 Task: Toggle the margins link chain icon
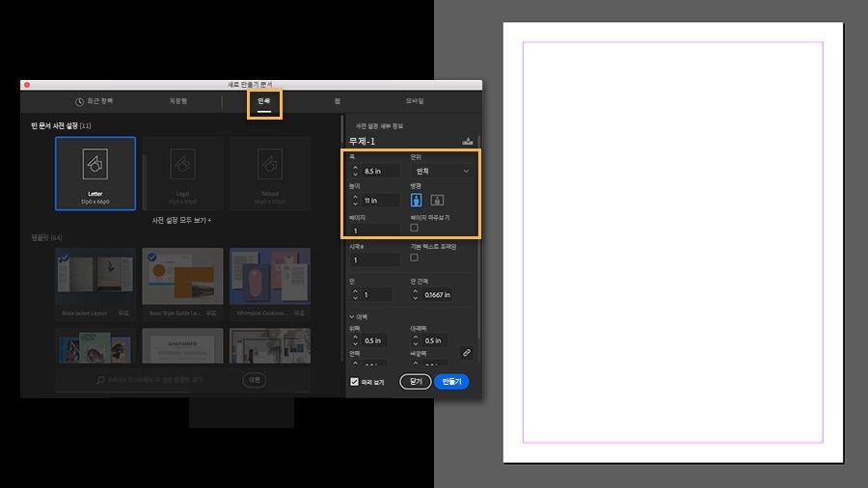coord(467,353)
